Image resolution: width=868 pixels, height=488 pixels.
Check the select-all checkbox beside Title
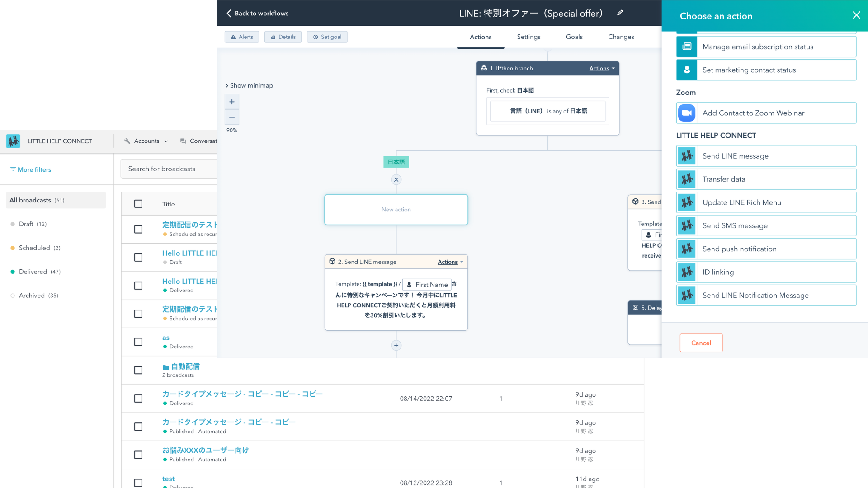(138, 204)
